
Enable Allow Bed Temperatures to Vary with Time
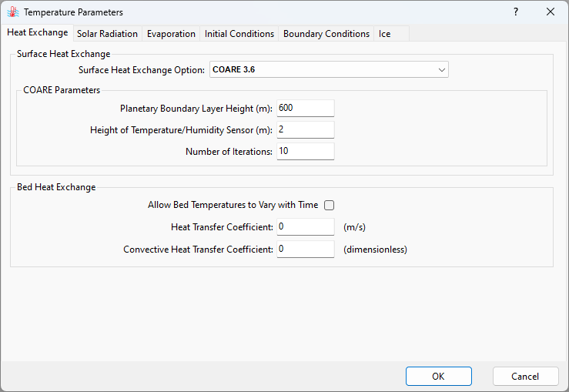329,206
